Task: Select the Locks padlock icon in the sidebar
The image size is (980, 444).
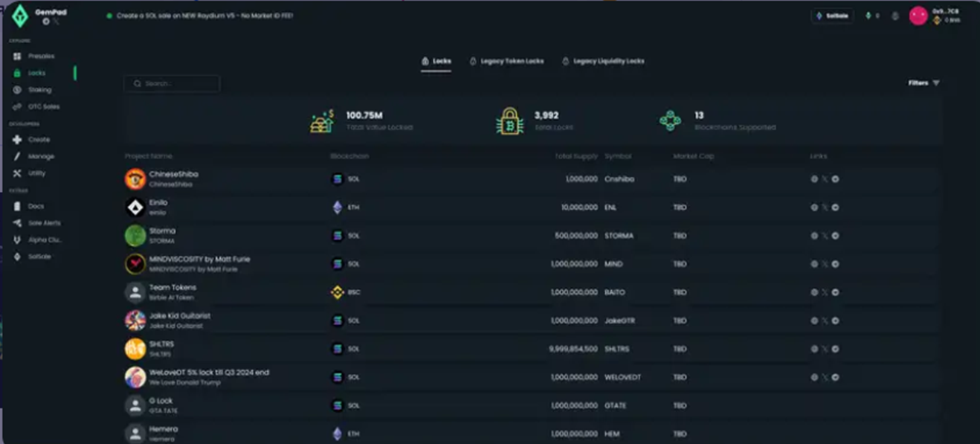Action: pyautogui.click(x=17, y=73)
